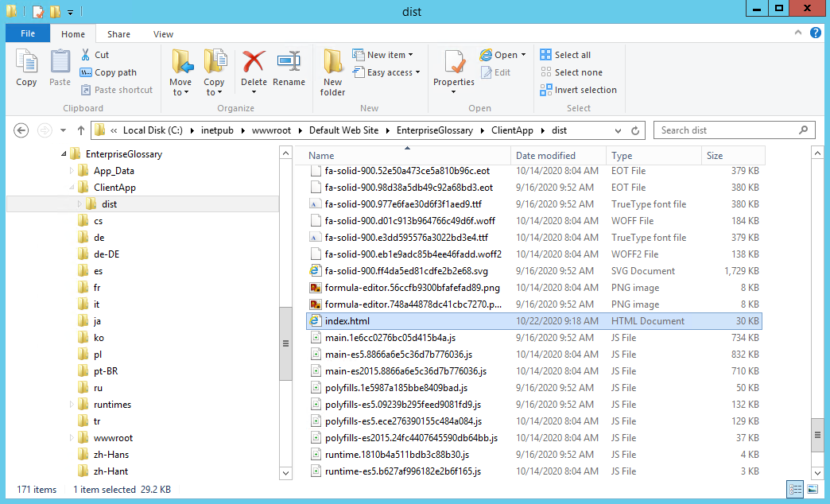Click Invert selection button
This screenshot has width=830, height=504.
click(578, 90)
